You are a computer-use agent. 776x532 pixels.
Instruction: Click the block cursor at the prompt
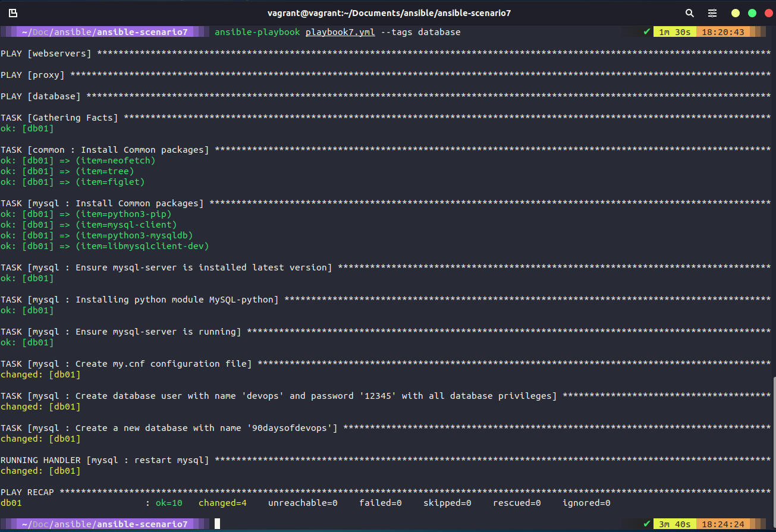(217, 523)
